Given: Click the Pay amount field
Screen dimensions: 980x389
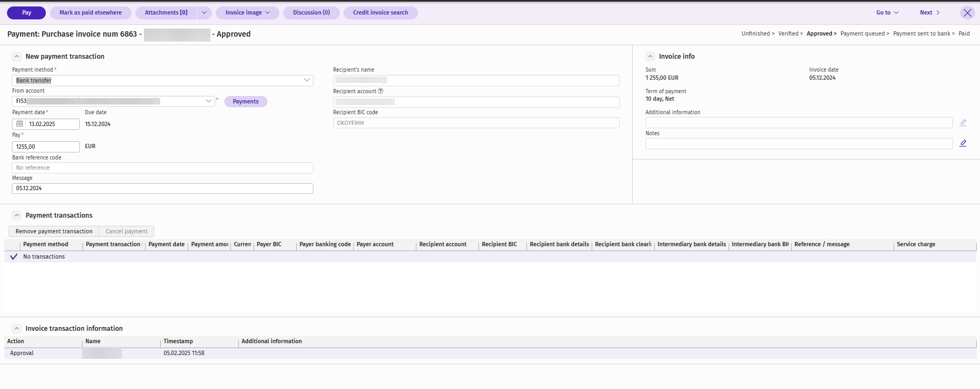Looking at the screenshot, I should pyautogui.click(x=46, y=147).
